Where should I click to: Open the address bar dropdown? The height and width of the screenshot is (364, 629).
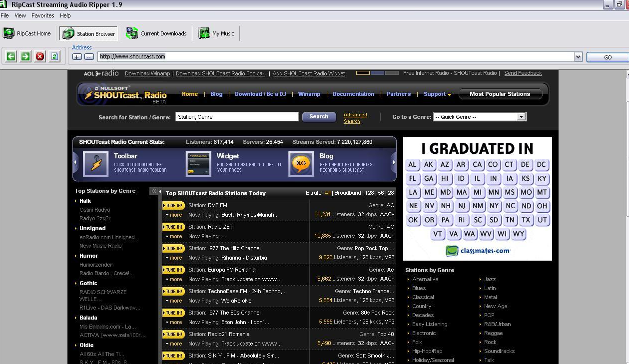coord(578,56)
